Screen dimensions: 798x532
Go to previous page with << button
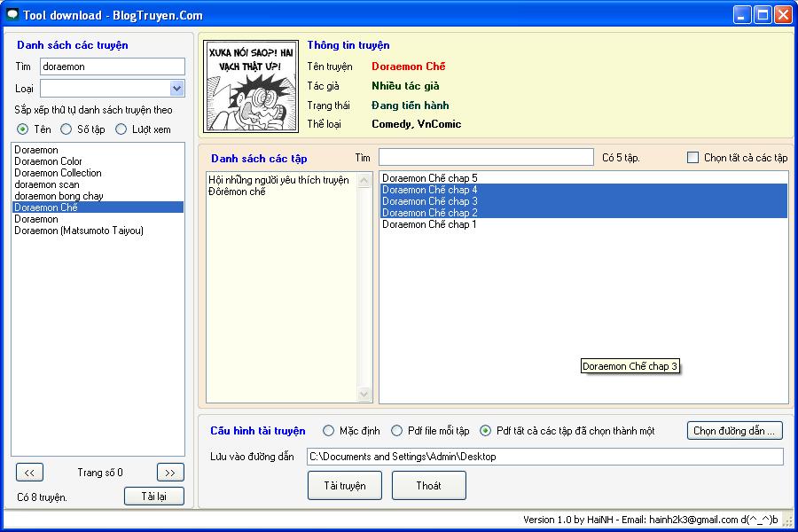[x=29, y=473]
